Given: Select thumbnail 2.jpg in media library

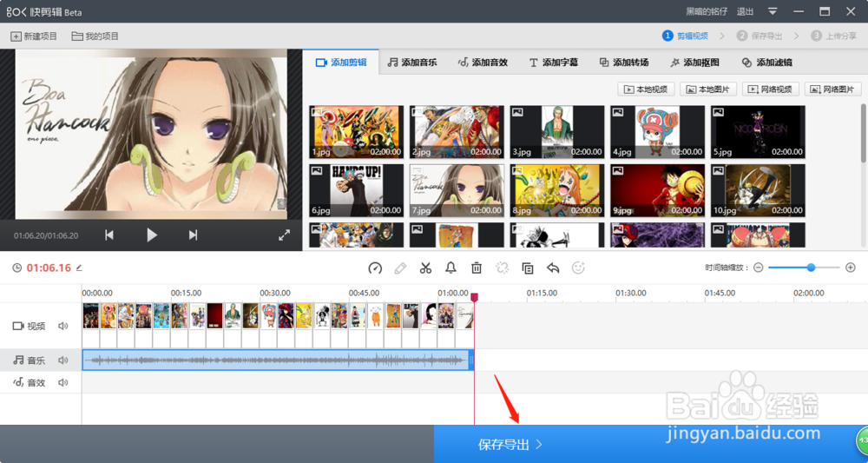Looking at the screenshot, I should (457, 132).
